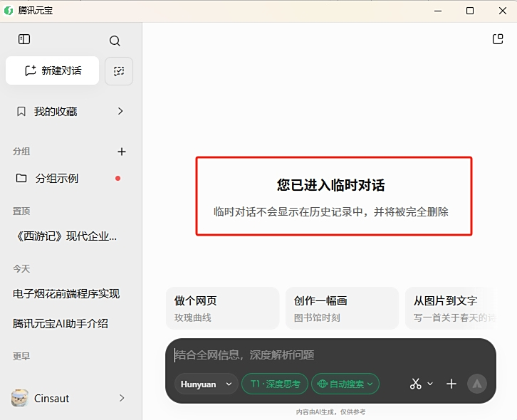Open the scissors screenshot tool
Screen dimensions: 517x420
tap(415, 384)
